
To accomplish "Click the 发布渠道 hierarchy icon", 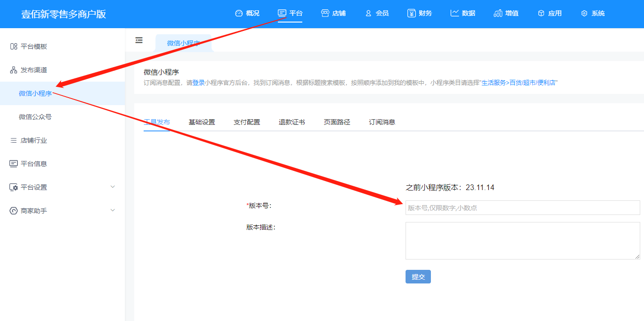I will 14,70.
